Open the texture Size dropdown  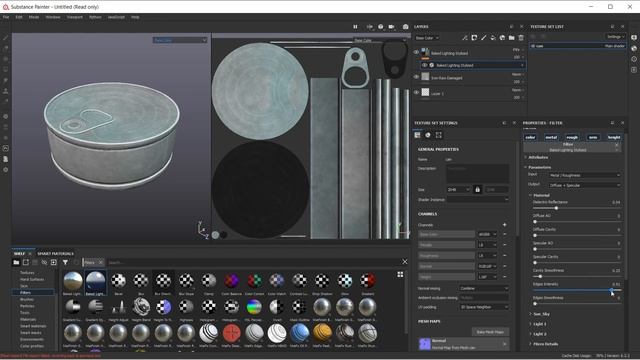(x=458, y=189)
